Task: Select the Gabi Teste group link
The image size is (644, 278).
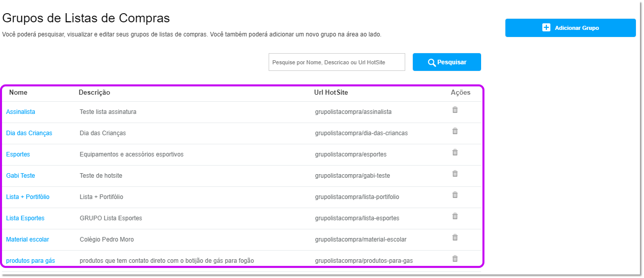Action: [20, 176]
